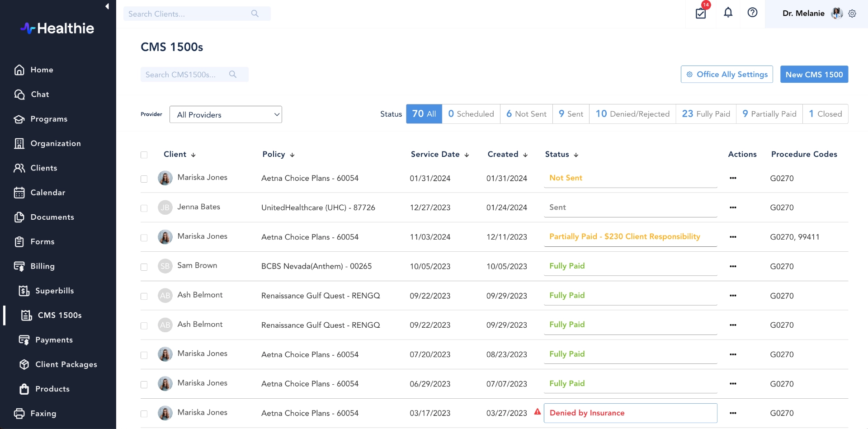Open the Faxing section

(x=43, y=413)
